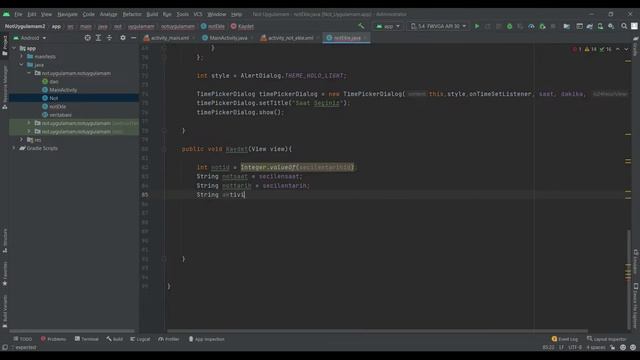Click the editor horizontal scrollbar
The height and width of the screenshot is (360, 640).
coord(377,331)
